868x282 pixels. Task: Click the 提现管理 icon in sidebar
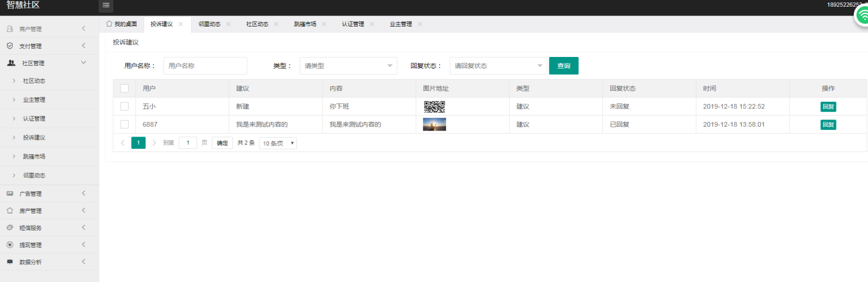click(x=10, y=245)
